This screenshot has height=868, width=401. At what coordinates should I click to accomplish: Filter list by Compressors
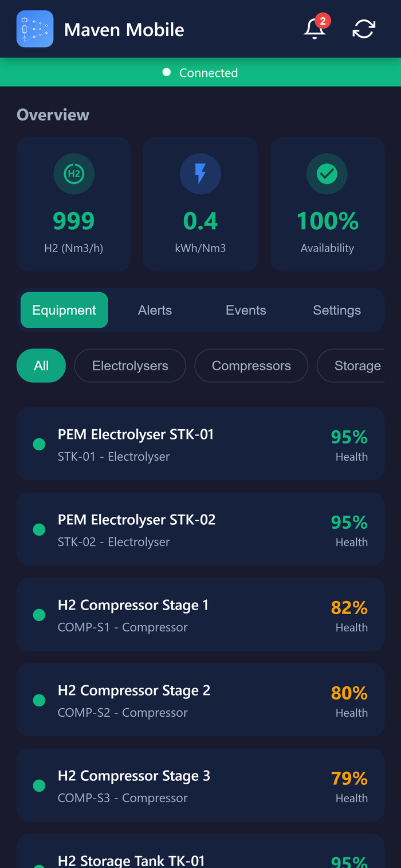pos(251,366)
